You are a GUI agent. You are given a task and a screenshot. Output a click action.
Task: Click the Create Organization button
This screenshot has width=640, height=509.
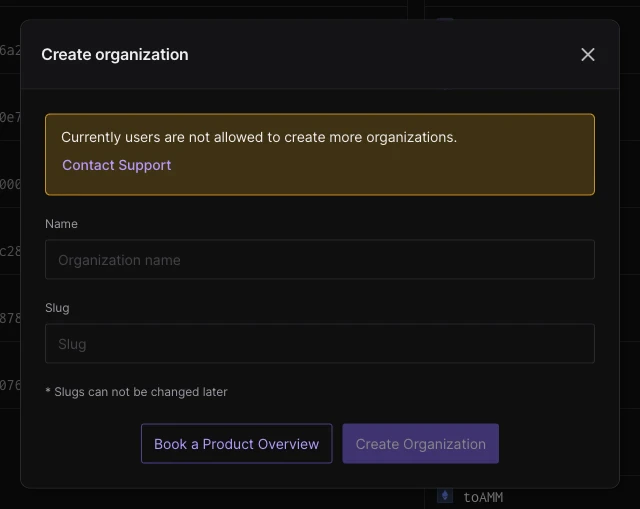[420, 444]
